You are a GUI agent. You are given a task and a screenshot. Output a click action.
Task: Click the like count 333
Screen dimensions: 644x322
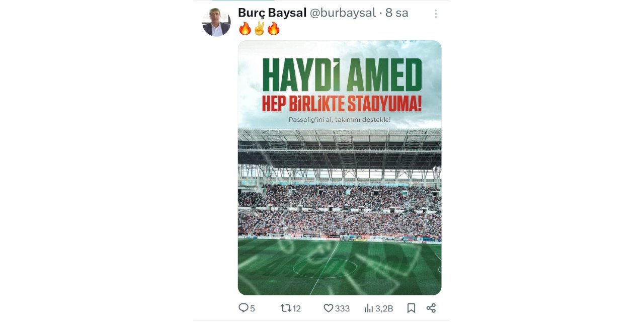[x=342, y=308]
